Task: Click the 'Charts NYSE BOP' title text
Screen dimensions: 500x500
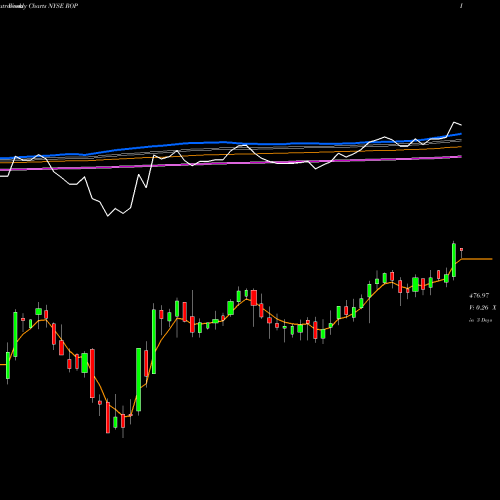Action: [x=53, y=6]
